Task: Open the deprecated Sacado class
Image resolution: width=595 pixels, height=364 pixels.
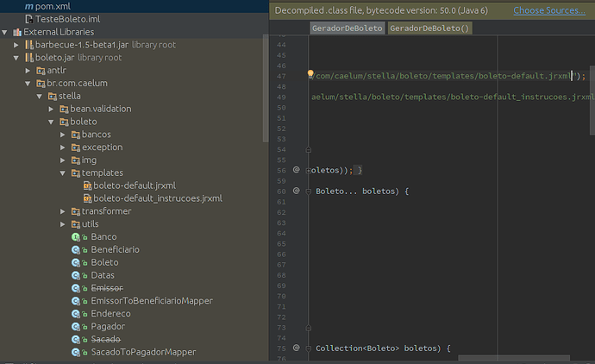Action: [106, 339]
